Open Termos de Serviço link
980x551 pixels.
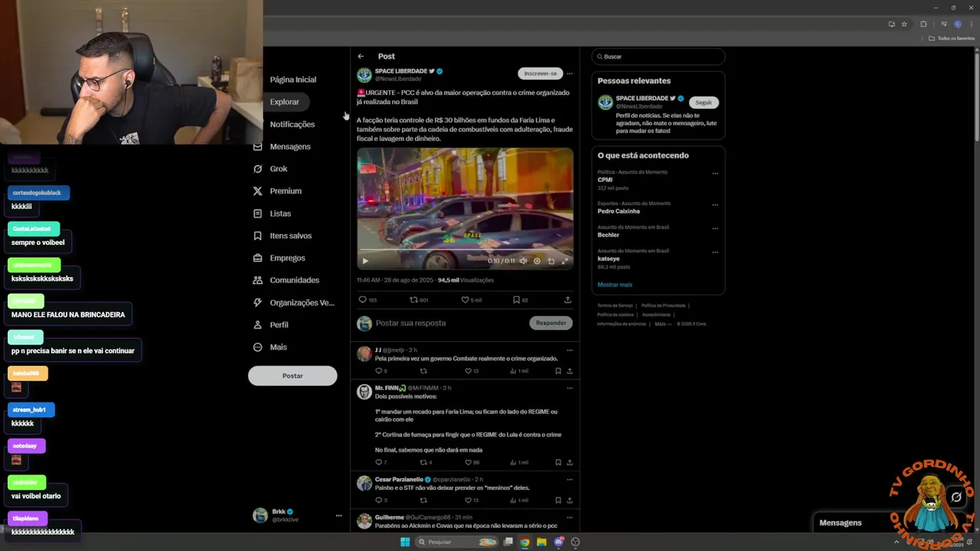615,305
